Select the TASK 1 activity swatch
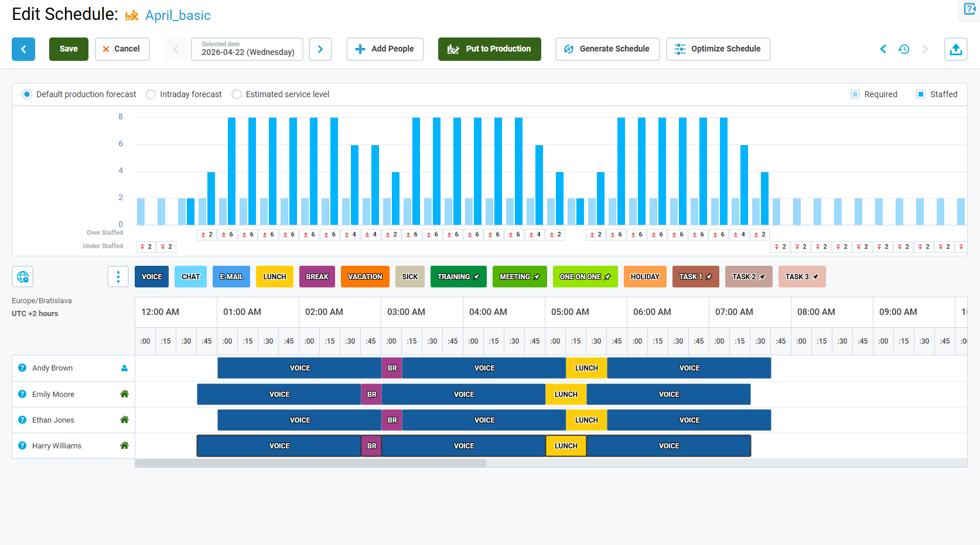Screen dimensions: 980x545 click(696, 277)
